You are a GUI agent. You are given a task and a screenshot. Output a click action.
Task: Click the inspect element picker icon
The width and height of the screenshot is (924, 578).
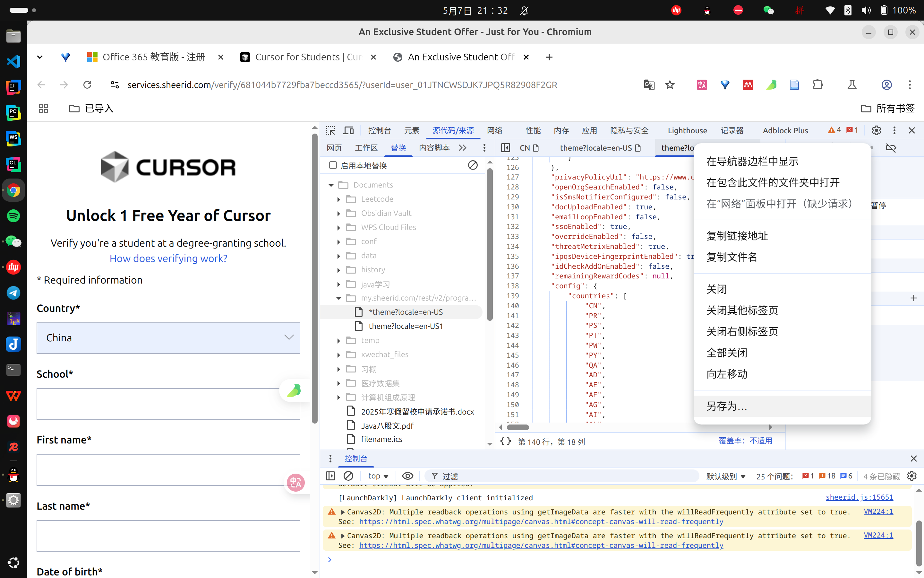coord(331,130)
